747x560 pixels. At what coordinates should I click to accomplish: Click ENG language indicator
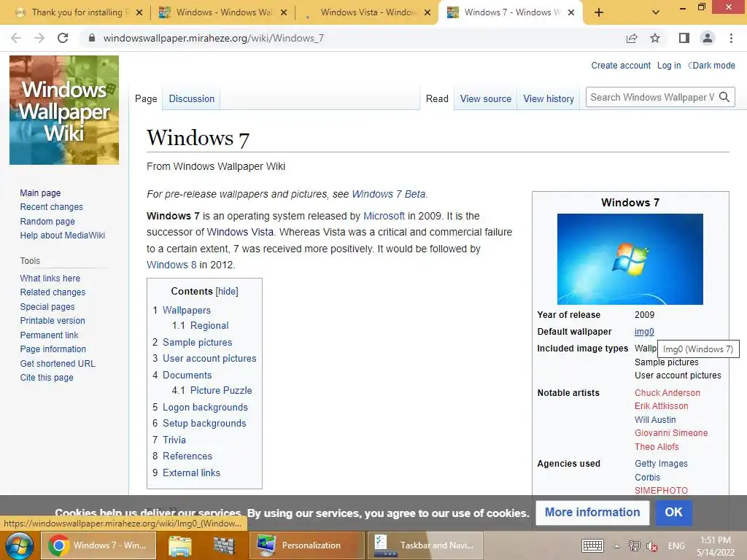[676, 545]
